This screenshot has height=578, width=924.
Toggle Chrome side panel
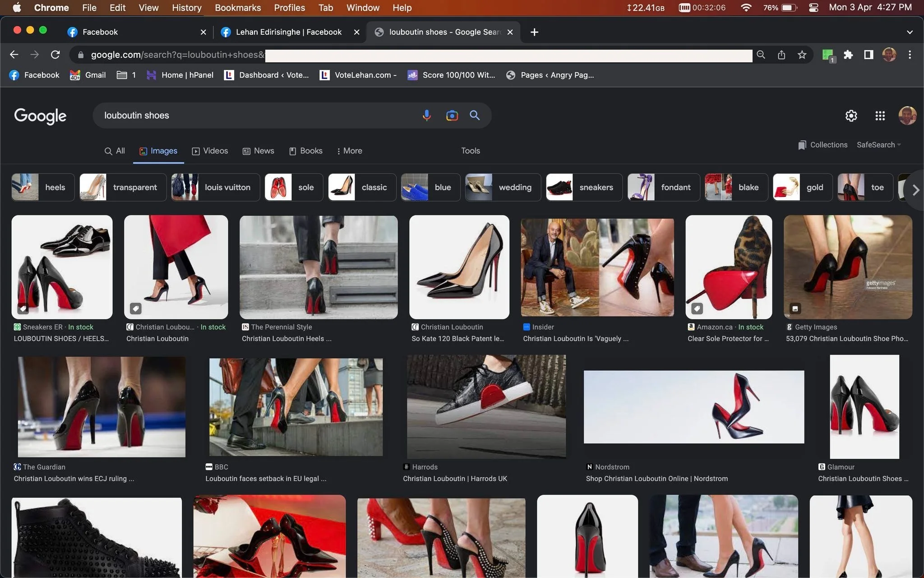tap(869, 55)
